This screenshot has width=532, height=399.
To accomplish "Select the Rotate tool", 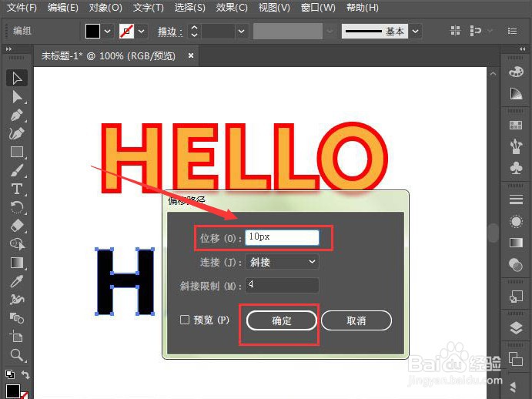I will 17,207.
